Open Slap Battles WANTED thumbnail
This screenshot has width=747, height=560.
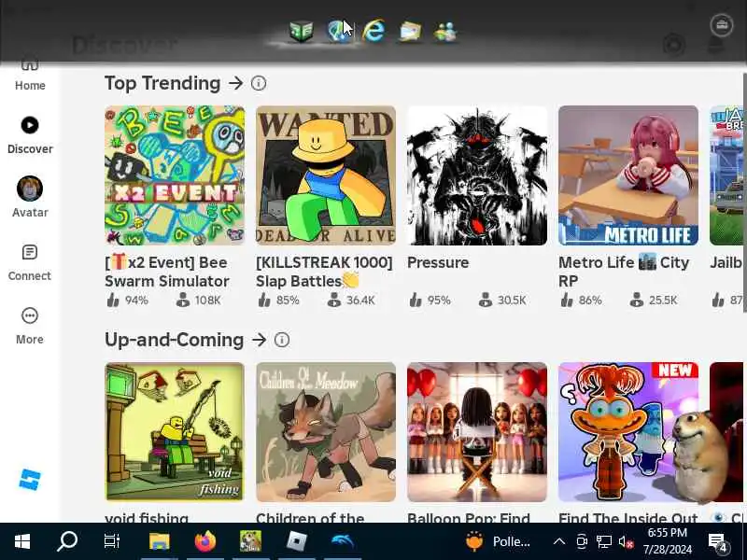[326, 175]
